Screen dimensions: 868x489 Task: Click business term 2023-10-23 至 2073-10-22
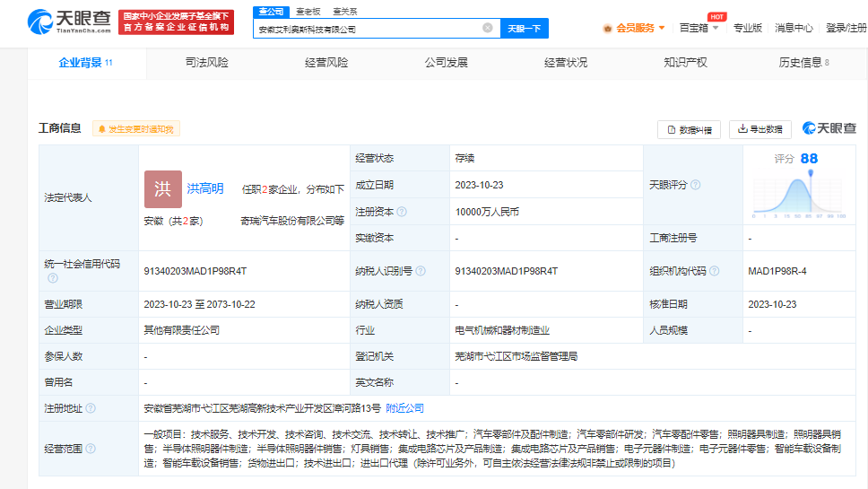[199, 304]
